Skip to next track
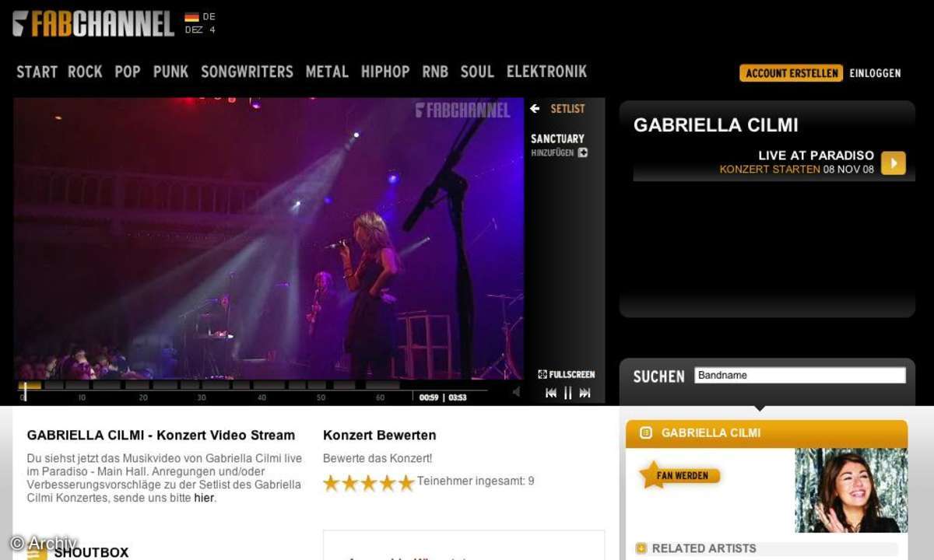 click(585, 394)
